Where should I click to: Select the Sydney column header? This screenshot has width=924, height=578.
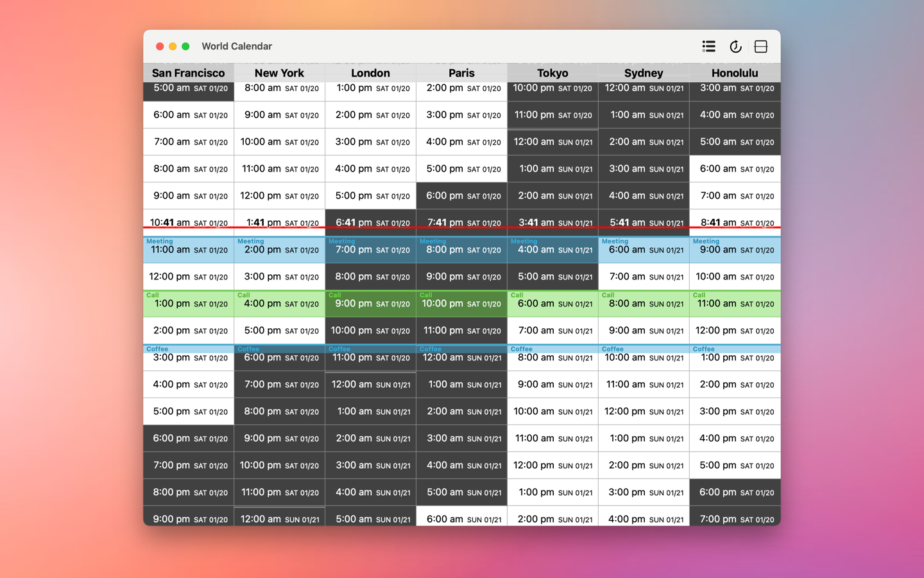[644, 73]
